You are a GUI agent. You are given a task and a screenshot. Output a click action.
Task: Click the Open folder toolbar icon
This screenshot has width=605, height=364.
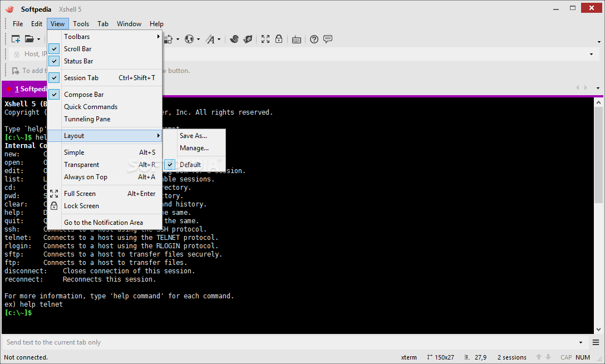(x=29, y=39)
